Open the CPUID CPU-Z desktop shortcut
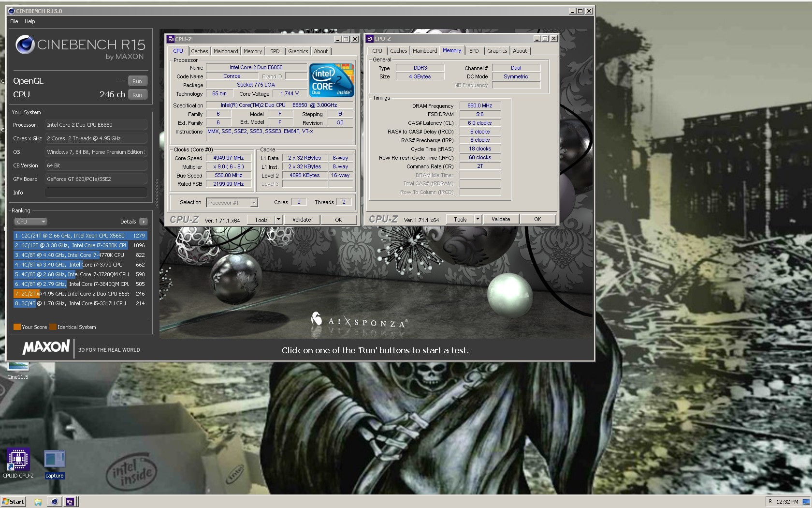The image size is (812, 508). click(x=18, y=463)
